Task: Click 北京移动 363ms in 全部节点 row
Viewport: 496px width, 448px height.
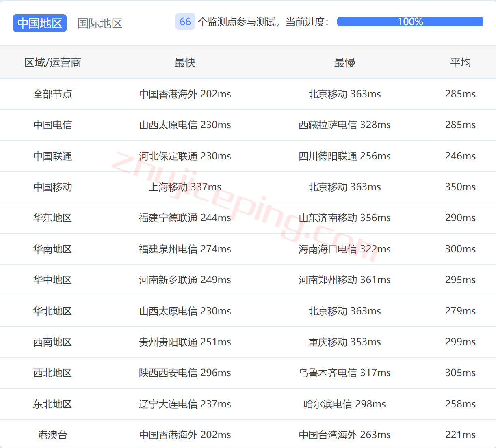Action: coord(344,94)
